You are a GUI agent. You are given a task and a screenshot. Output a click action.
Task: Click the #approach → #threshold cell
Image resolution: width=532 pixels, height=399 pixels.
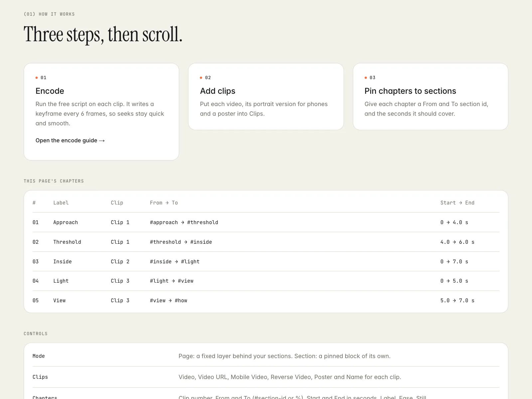tap(184, 222)
